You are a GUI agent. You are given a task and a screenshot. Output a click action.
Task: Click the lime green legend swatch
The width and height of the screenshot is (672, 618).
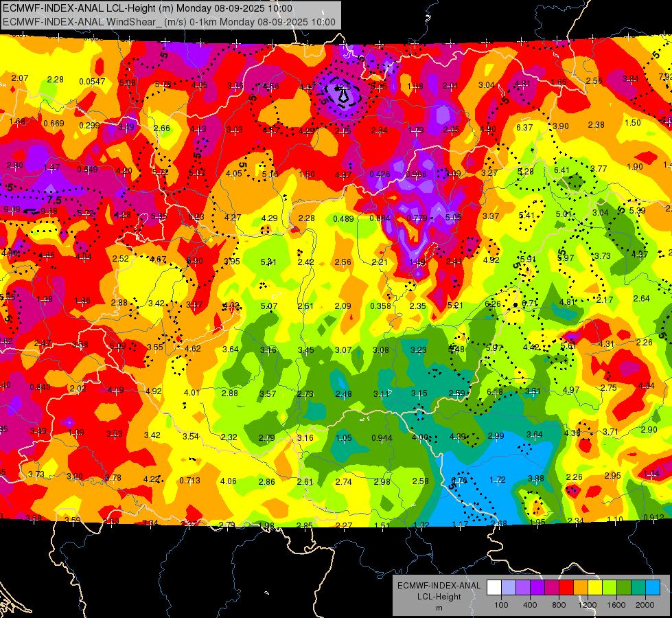click(610, 588)
